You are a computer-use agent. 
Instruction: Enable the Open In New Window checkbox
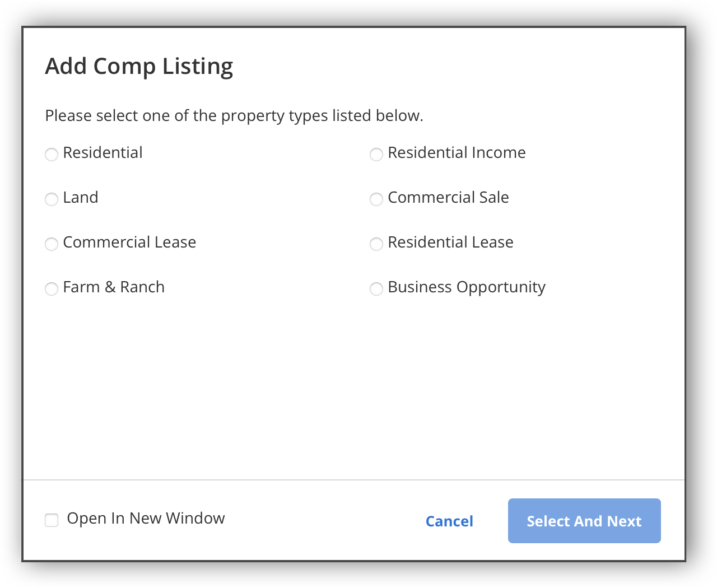click(51, 520)
